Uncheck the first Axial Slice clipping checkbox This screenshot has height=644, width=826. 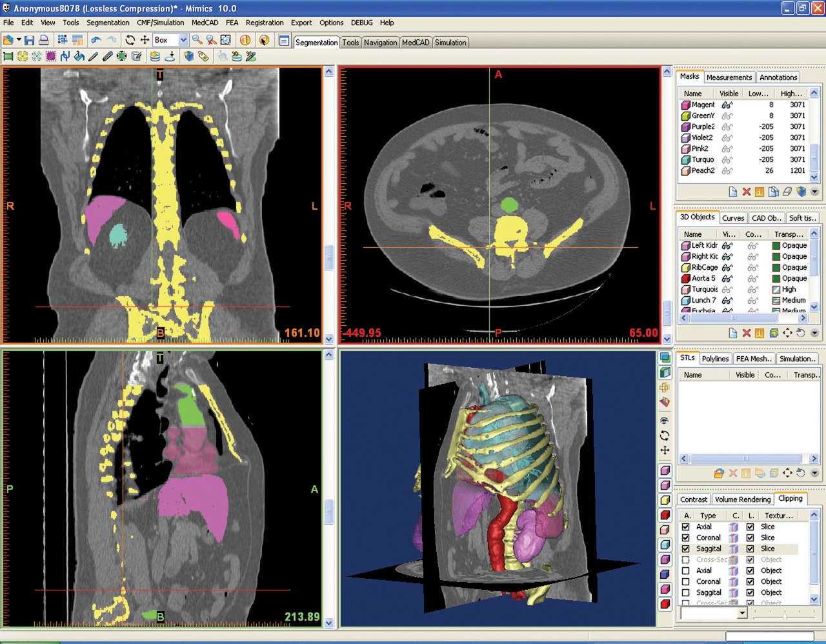[686, 527]
